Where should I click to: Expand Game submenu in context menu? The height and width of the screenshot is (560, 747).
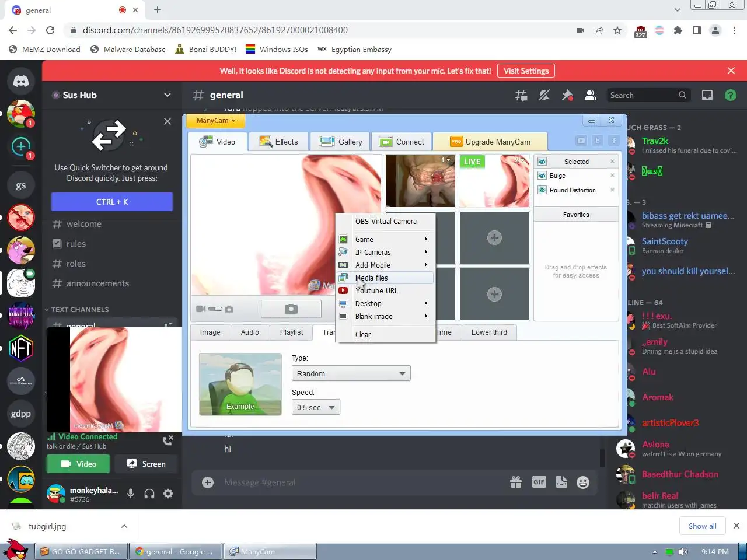pyautogui.click(x=385, y=239)
